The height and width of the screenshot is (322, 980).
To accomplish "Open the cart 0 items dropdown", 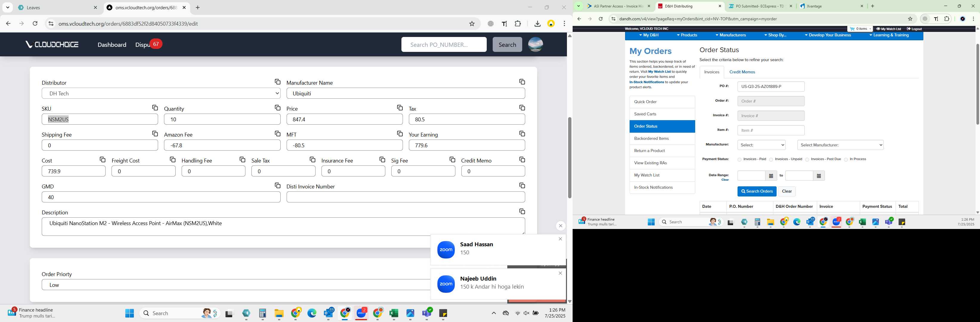I will pos(860,29).
